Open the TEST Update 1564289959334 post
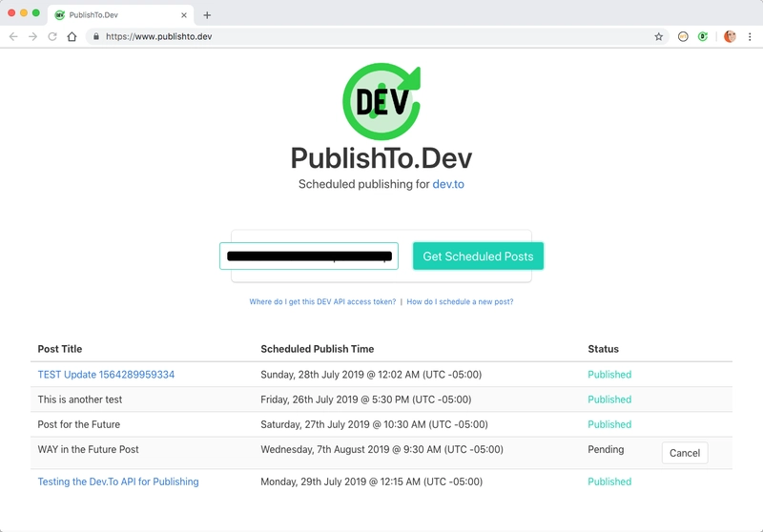This screenshot has height=532, width=763. click(106, 375)
